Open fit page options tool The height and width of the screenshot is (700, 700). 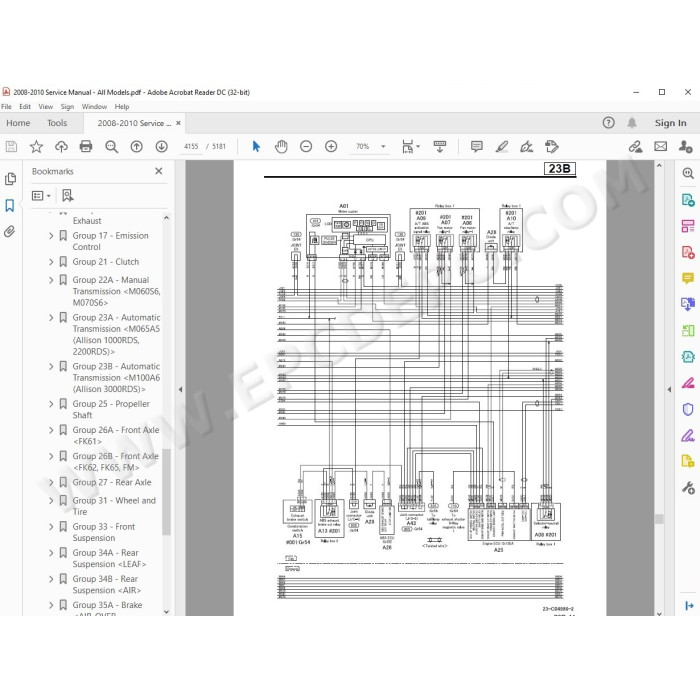tap(410, 146)
